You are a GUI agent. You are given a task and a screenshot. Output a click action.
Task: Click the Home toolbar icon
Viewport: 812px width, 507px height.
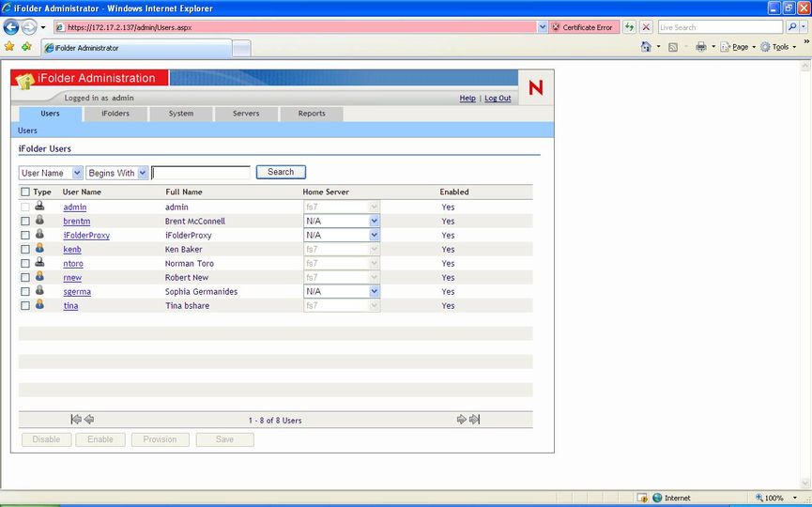click(x=646, y=47)
